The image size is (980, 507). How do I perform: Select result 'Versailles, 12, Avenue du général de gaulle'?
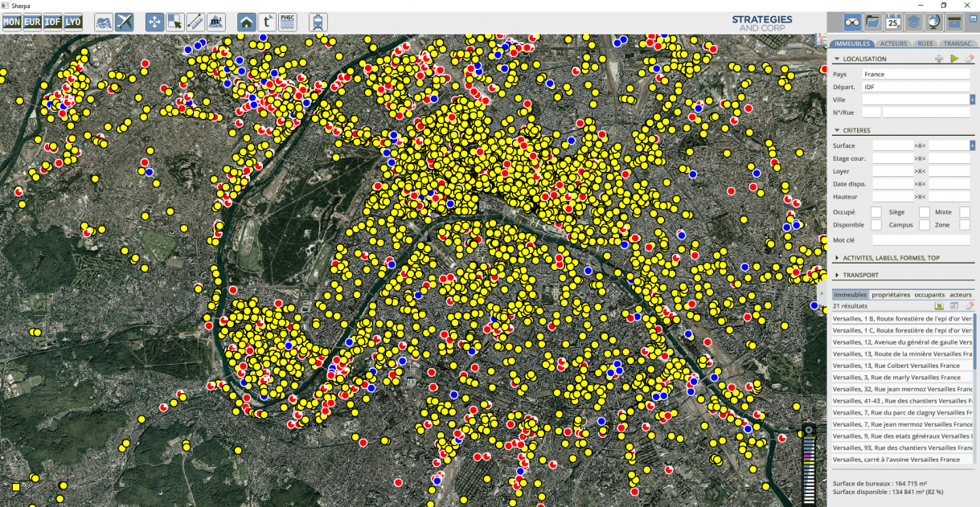click(x=902, y=341)
